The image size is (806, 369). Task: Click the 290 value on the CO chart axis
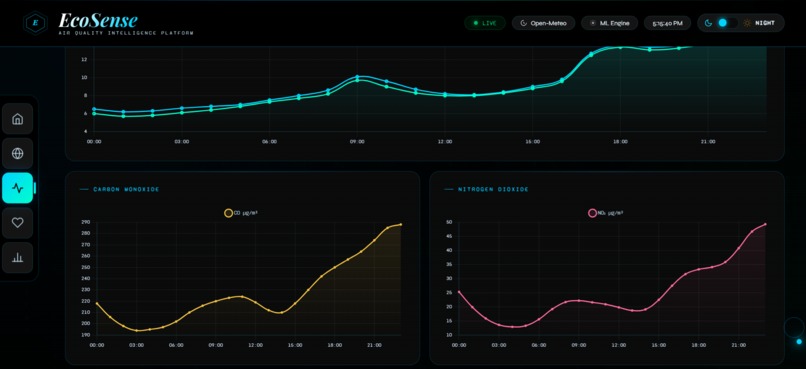[x=85, y=222]
